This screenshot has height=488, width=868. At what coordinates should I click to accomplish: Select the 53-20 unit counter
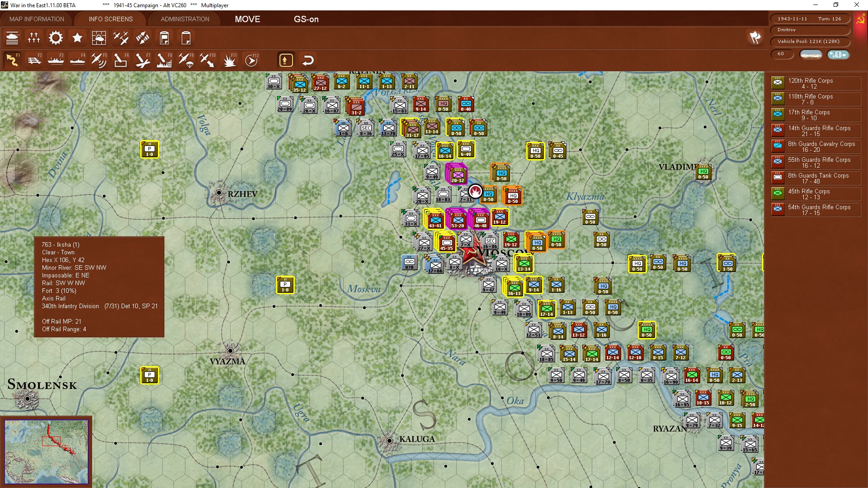tap(458, 220)
